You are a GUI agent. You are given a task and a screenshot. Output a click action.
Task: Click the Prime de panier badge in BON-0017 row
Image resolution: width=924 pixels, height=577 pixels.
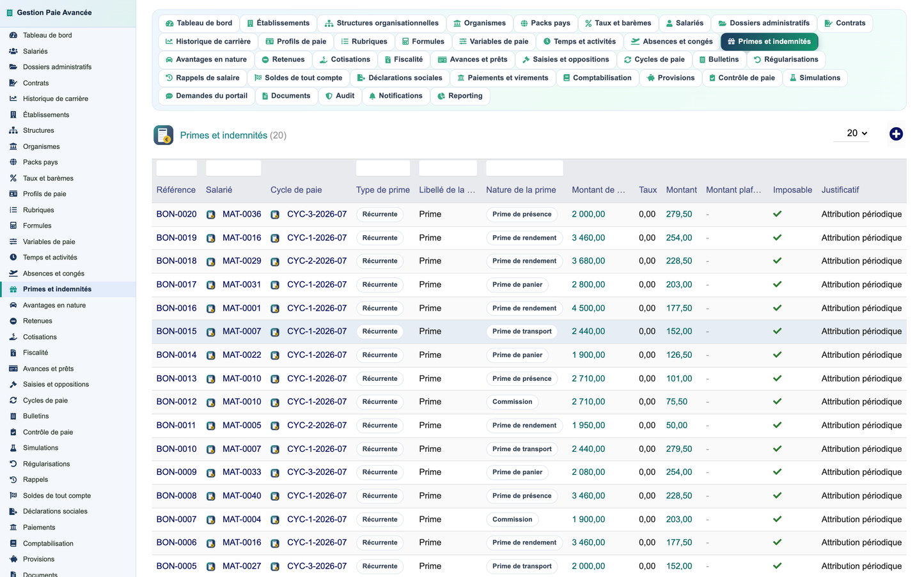tap(517, 285)
